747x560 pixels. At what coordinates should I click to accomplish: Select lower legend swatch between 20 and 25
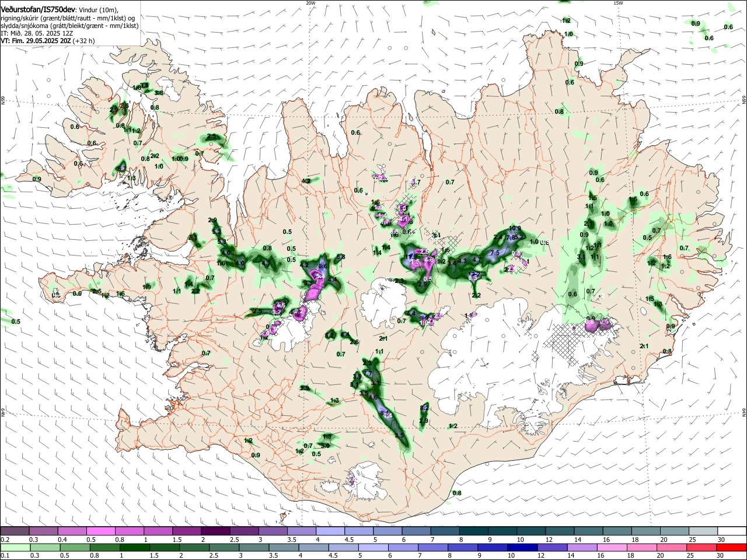(x=672, y=547)
